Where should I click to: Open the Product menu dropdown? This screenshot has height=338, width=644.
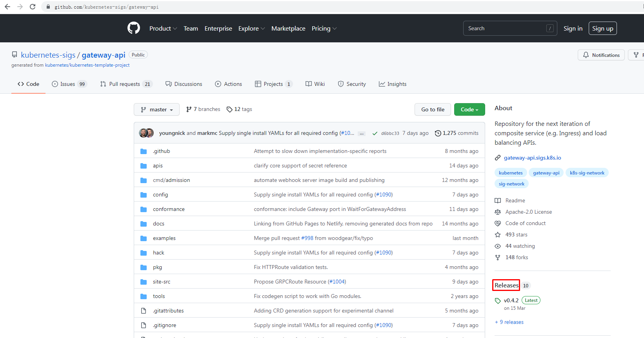pos(163,29)
